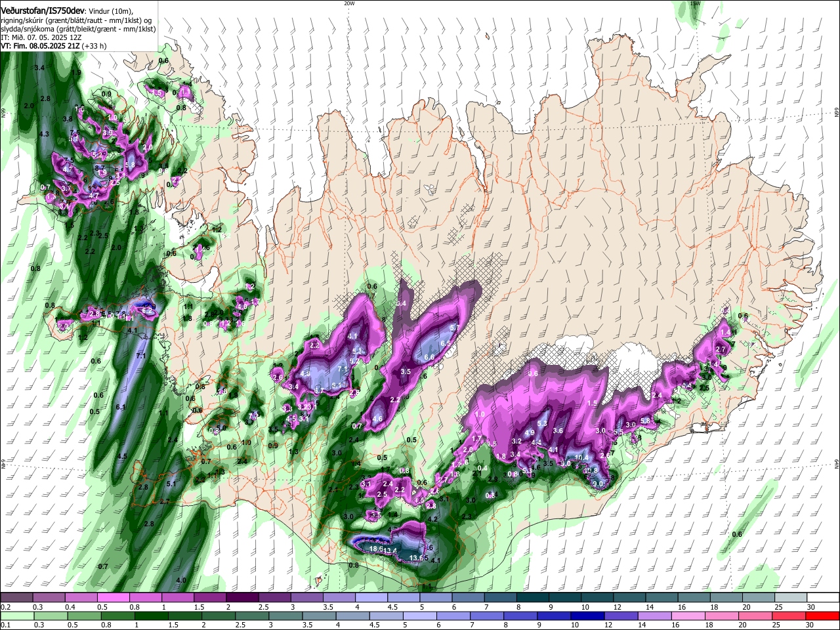
Task: Click the '10.4' value in southeast snow area
Action: click(581, 458)
